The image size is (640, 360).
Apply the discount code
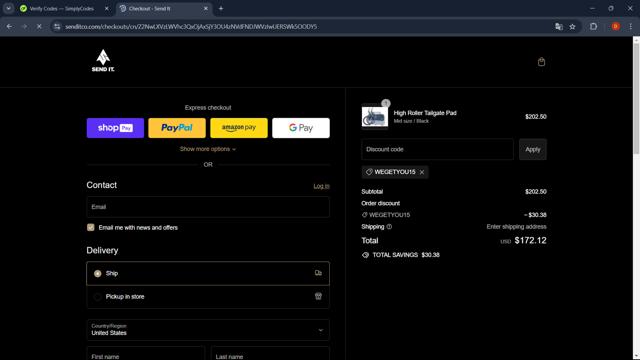click(x=533, y=149)
